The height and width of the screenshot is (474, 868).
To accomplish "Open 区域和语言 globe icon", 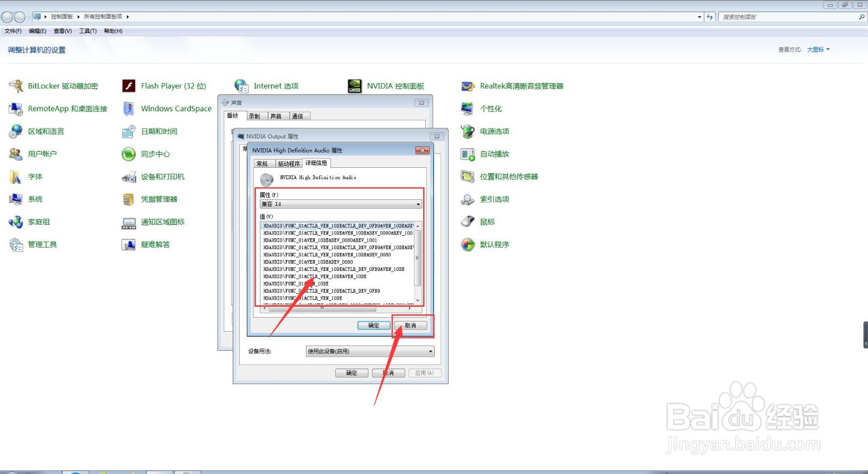I will 16,131.
